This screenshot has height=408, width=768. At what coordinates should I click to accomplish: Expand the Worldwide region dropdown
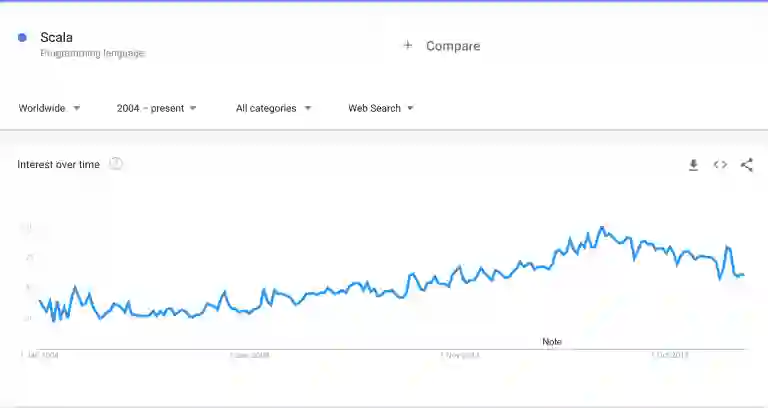48,108
